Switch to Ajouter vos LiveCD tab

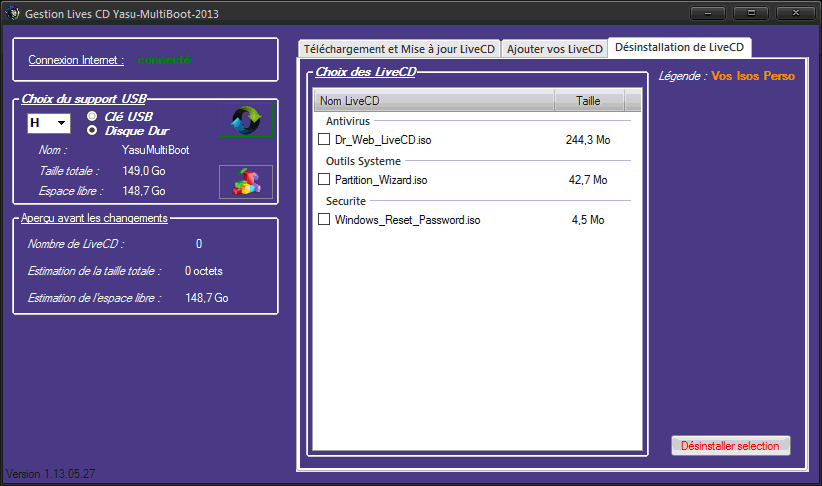point(555,49)
